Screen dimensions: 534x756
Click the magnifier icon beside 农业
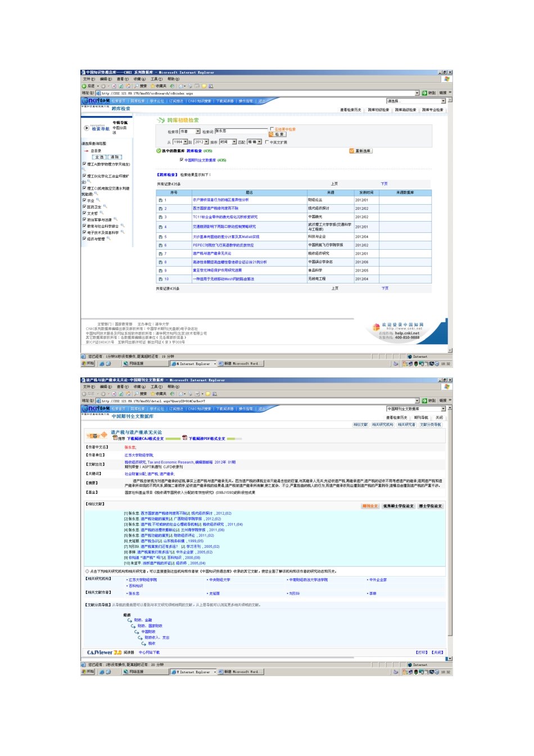pyautogui.click(x=98, y=200)
